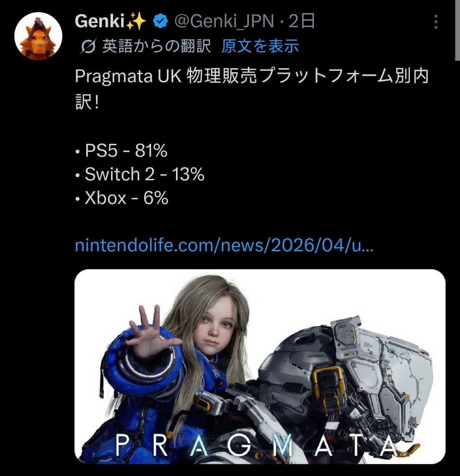Click the blue verified badge
Screen dimensions: 460x476
tap(161, 21)
